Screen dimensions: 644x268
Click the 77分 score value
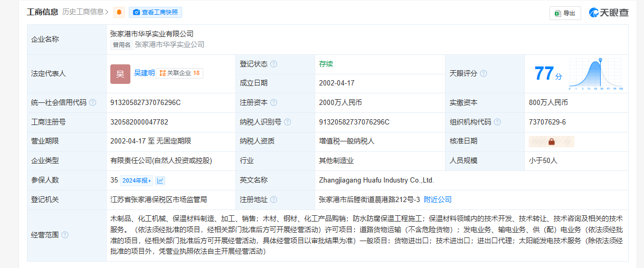coord(548,74)
